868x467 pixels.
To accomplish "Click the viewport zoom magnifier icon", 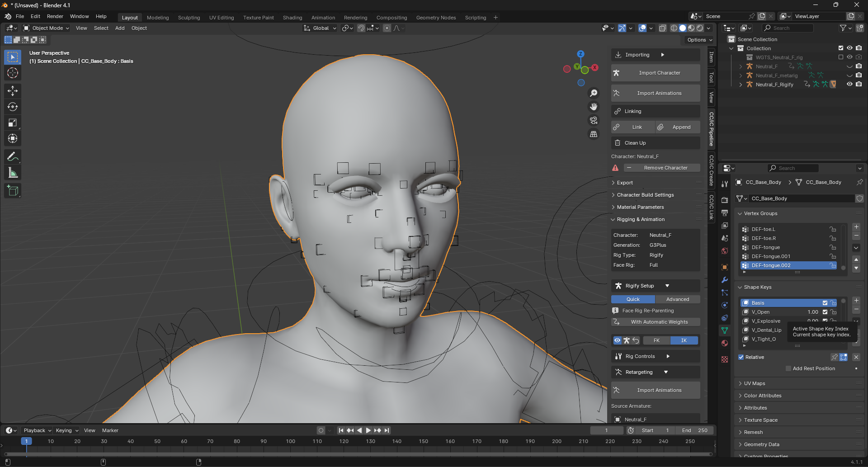I will 594,93.
